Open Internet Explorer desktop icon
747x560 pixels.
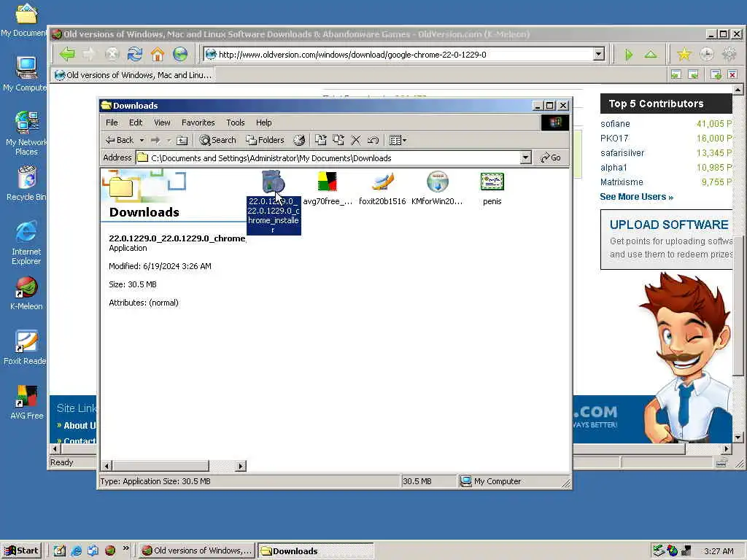26,243
